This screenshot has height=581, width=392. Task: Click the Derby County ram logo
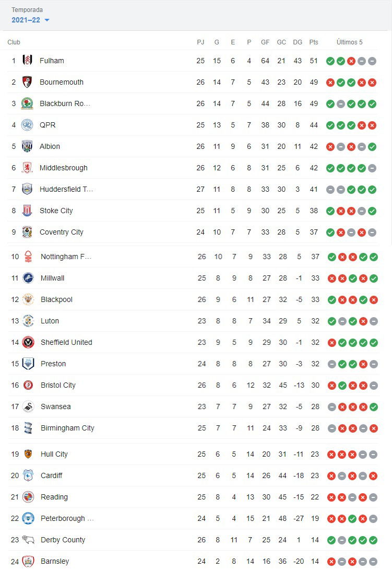tap(28, 540)
